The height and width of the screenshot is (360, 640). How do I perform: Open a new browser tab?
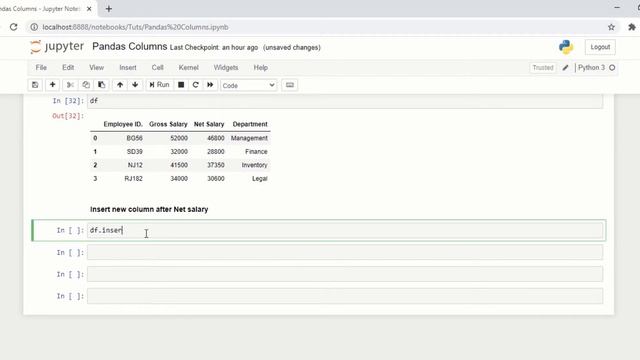pos(109,9)
